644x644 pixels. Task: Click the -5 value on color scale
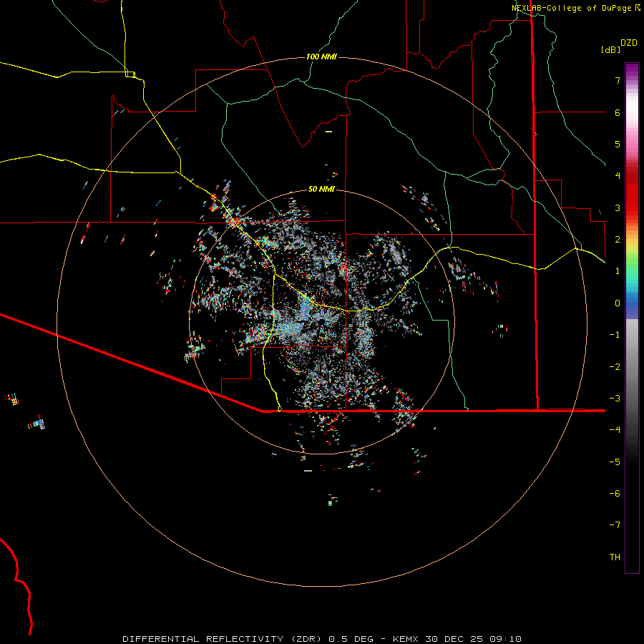[x=615, y=462]
